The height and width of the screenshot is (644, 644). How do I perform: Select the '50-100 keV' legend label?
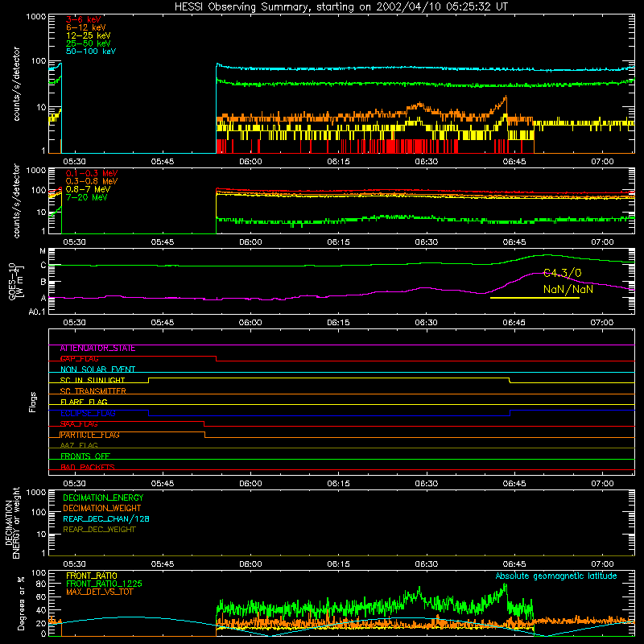[x=91, y=52]
